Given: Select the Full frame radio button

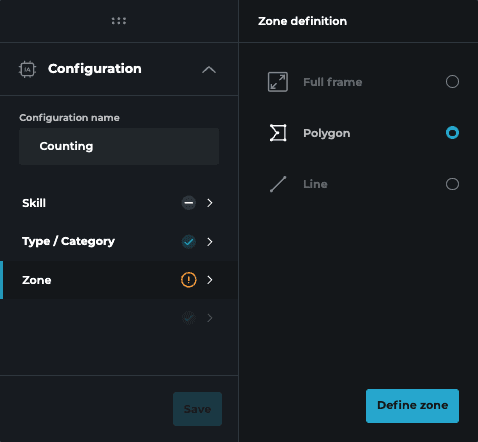Looking at the screenshot, I should [452, 82].
